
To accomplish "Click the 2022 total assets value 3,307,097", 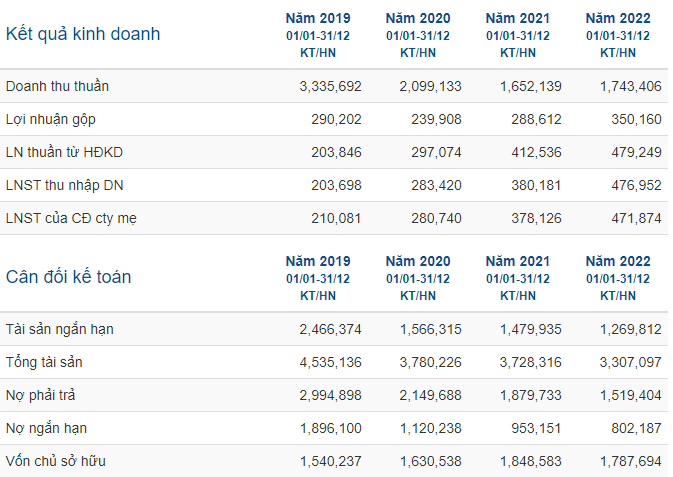I will pos(631,362).
